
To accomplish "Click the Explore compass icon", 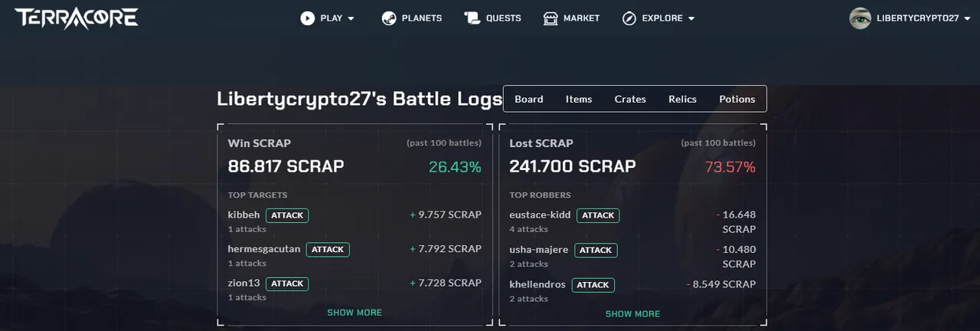I will tap(629, 18).
